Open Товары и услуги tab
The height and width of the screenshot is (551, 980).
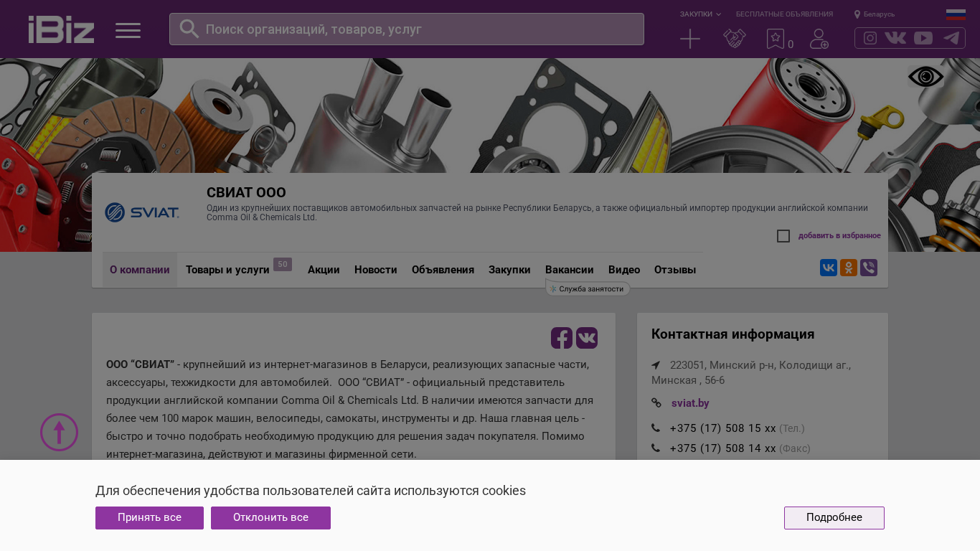tap(227, 270)
